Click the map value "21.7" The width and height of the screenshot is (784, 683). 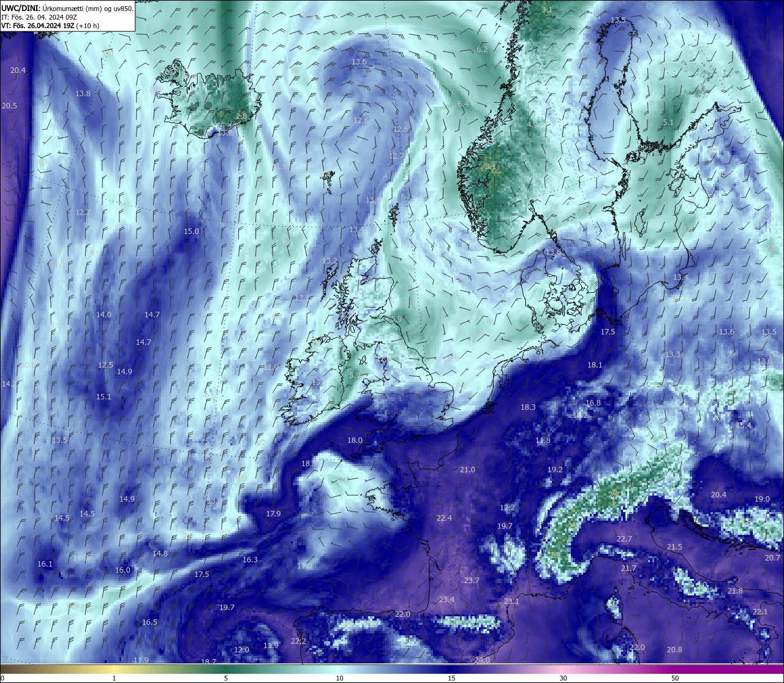pos(628,568)
